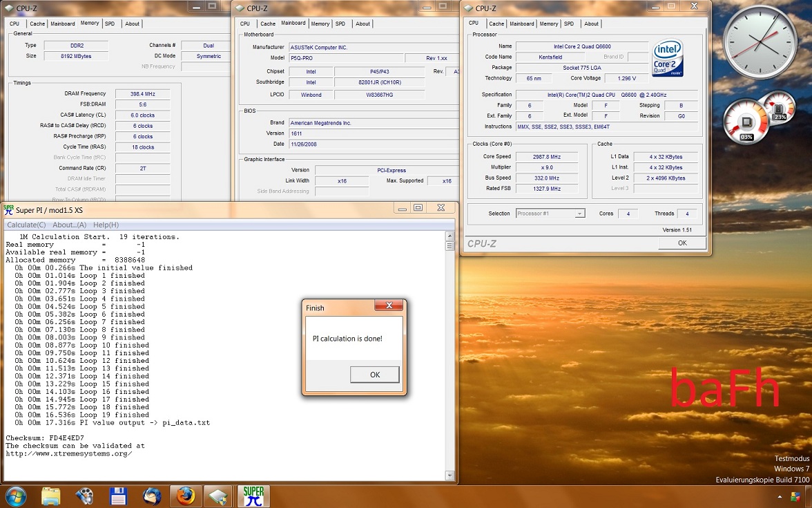Screen dimensions: 812x508
Task: Switch to Firefox in the taskbar
Action: (x=186, y=496)
